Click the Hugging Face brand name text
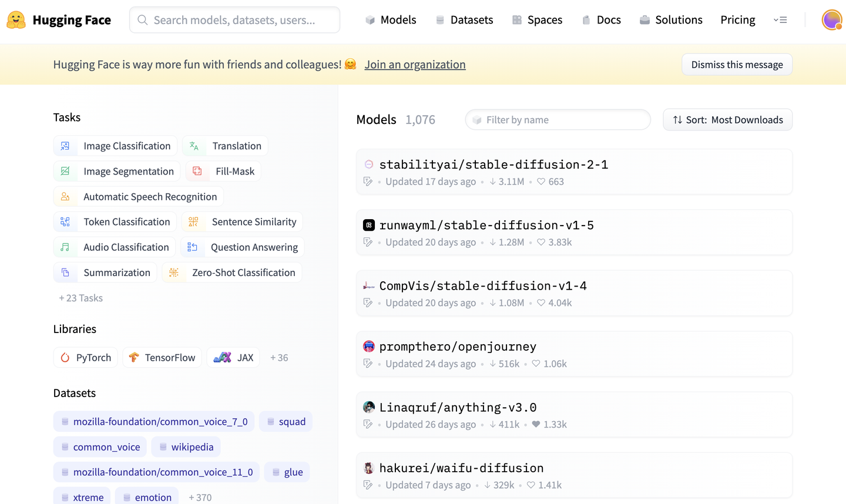Image resolution: width=846 pixels, height=504 pixels. point(72,20)
